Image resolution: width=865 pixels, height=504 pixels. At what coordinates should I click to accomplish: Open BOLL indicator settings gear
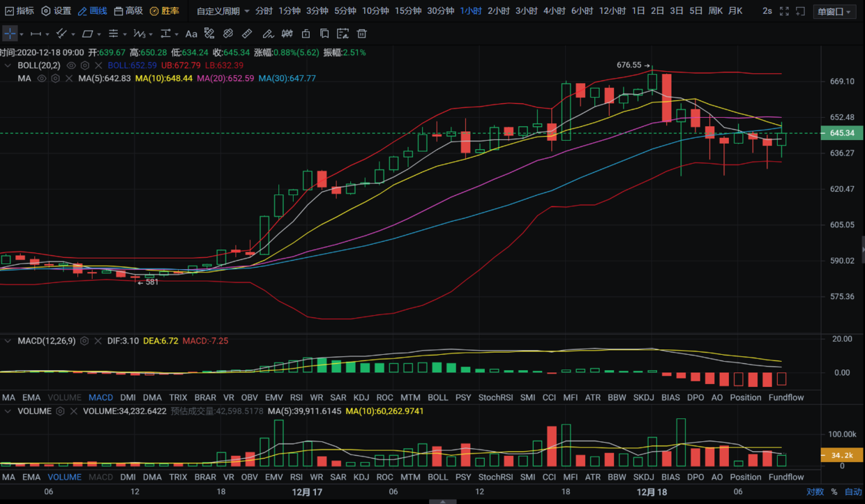(x=84, y=66)
